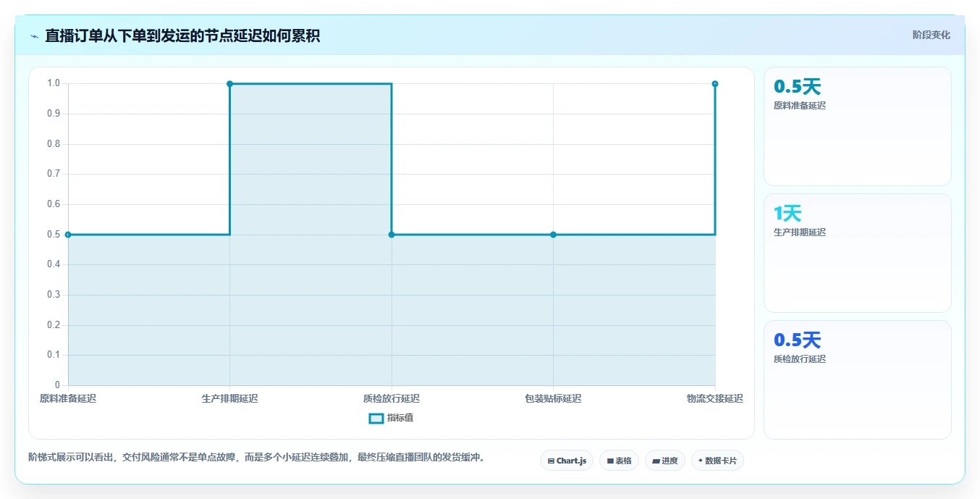Select the Chart.js tag chip
The image size is (980, 499).
567,461
